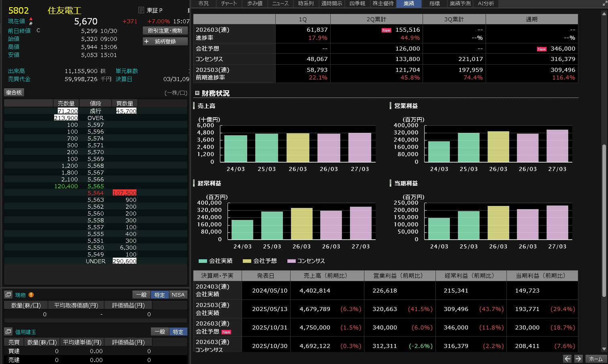
Task: Click scroll-up arrow of financial panel
Action: pyautogui.click(x=604, y=14)
